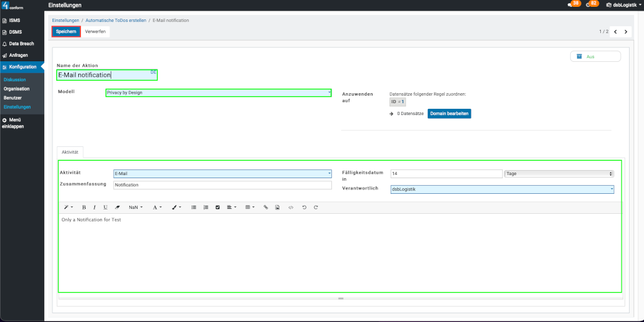644x322 pixels.
Task: Apply italic formatting in the editor
Action: 94,207
